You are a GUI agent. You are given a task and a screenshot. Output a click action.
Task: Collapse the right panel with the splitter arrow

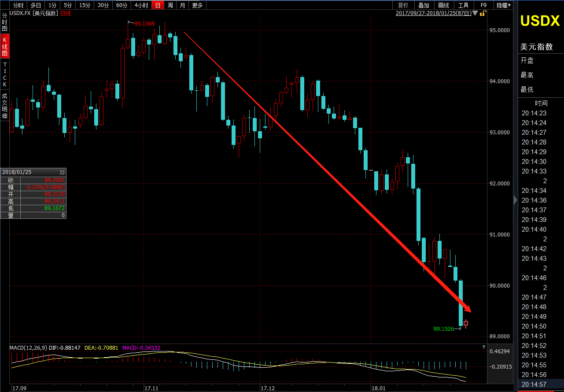(516, 200)
